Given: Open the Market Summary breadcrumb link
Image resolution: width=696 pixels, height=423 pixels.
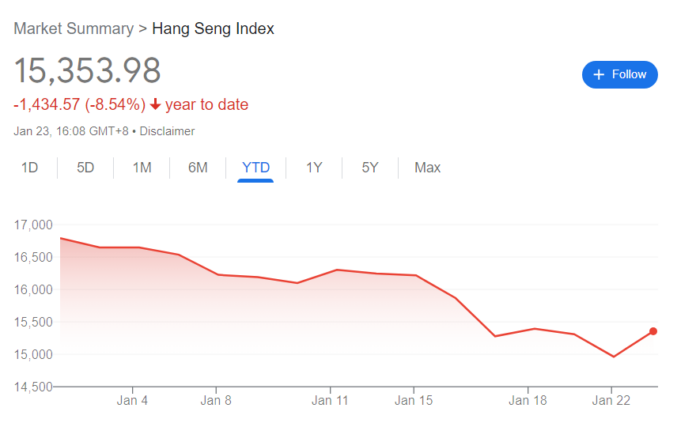Looking at the screenshot, I should coord(73,29).
